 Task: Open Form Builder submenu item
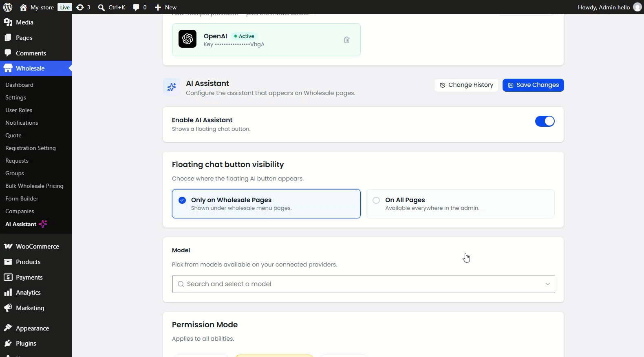pyautogui.click(x=22, y=198)
